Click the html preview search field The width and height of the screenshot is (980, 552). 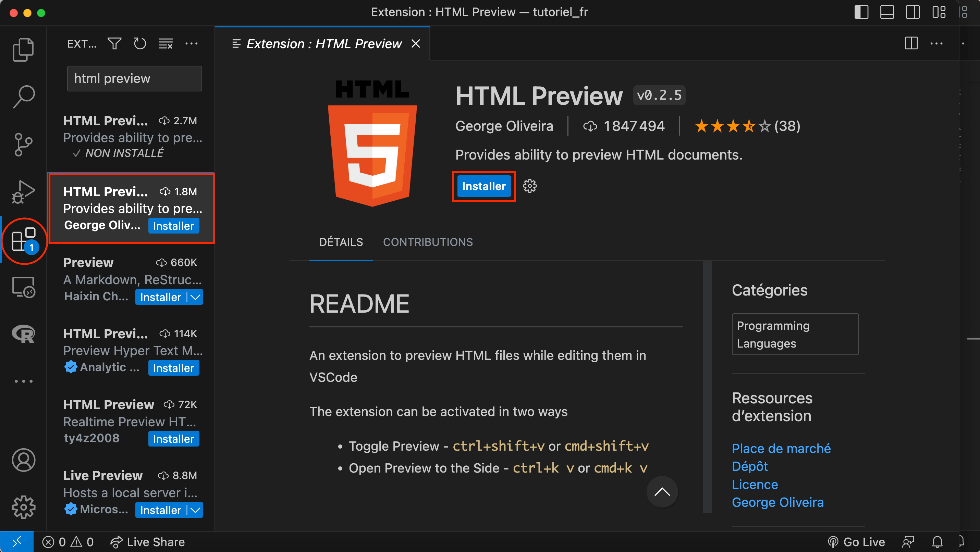coord(134,78)
